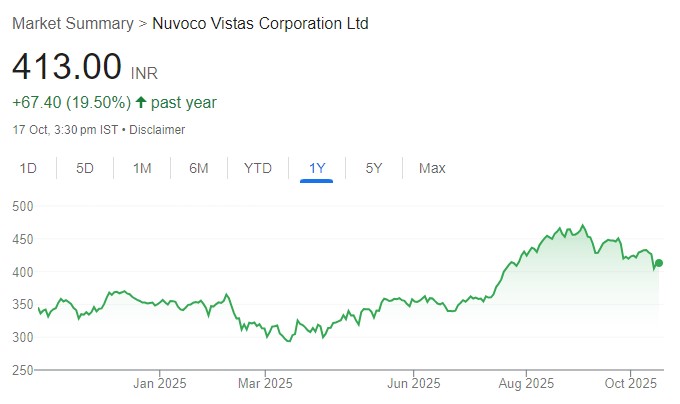Click the Oct 2025 axis label
The image size is (680, 404).
pos(630,383)
